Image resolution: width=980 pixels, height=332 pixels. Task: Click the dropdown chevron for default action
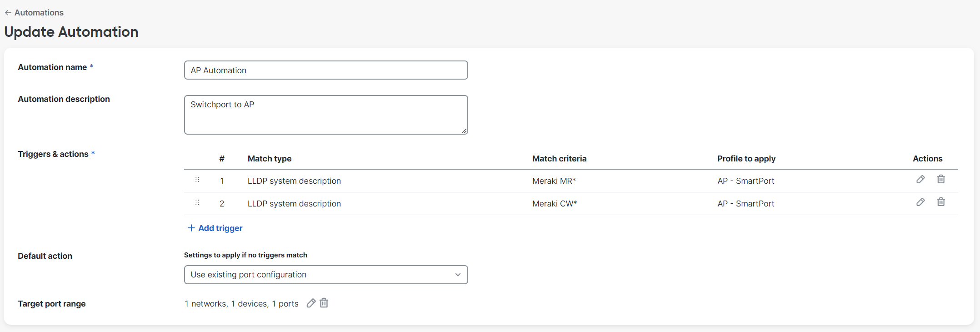[x=458, y=275]
